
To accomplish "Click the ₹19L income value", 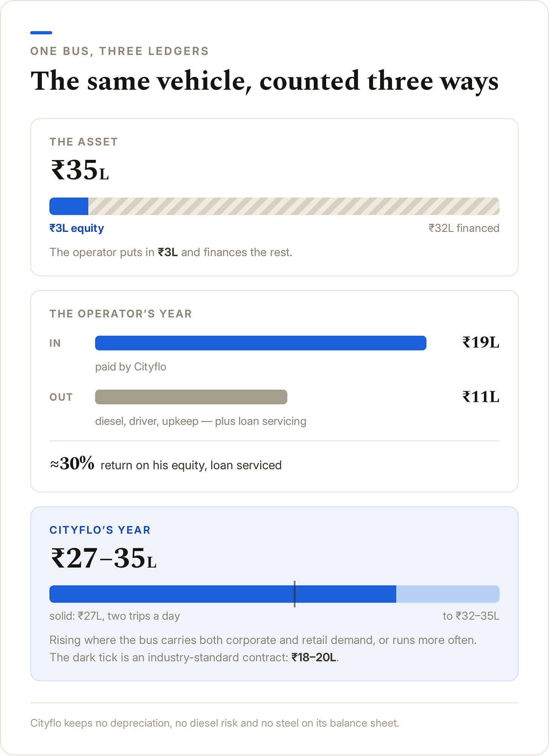I will click(x=481, y=343).
